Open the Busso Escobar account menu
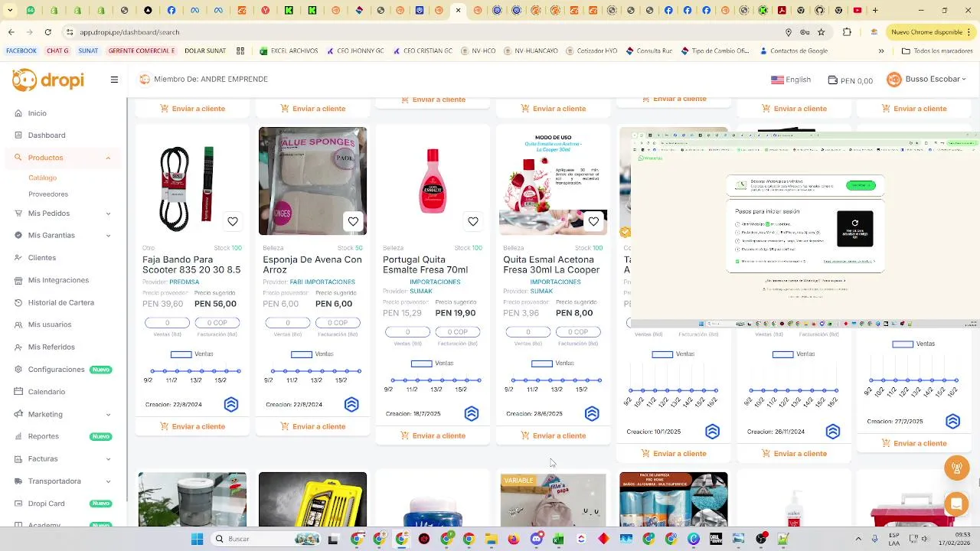 [x=926, y=80]
